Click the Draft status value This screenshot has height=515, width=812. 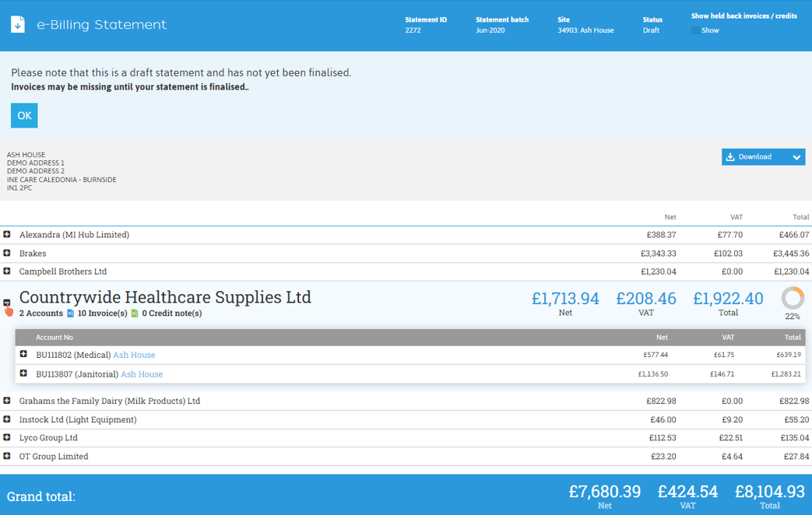point(651,30)
